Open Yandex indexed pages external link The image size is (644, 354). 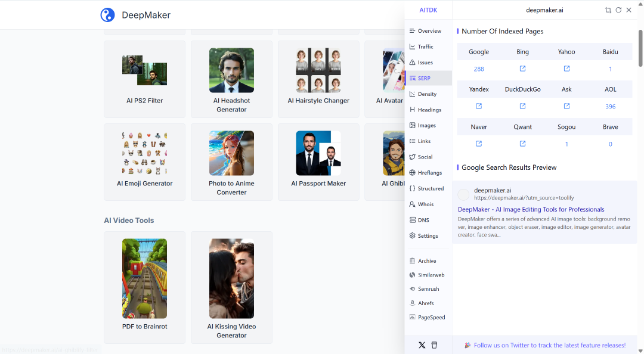click(x=478, y=106)
